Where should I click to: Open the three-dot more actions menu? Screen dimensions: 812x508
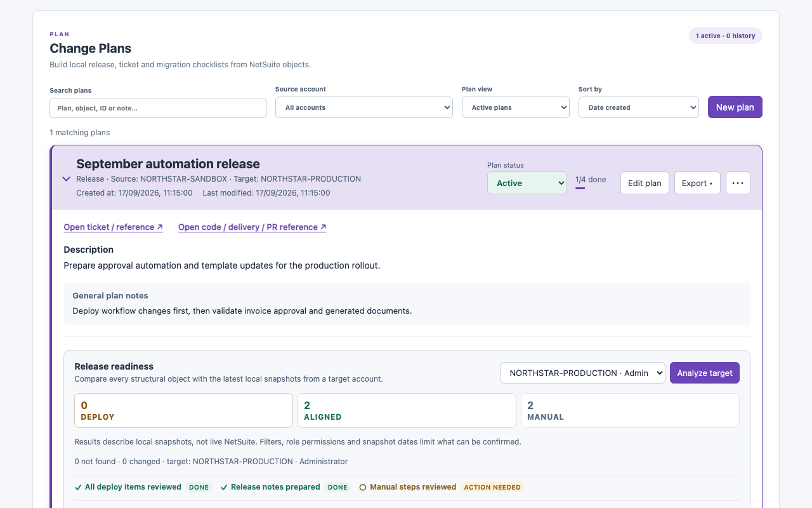[738, 183]
